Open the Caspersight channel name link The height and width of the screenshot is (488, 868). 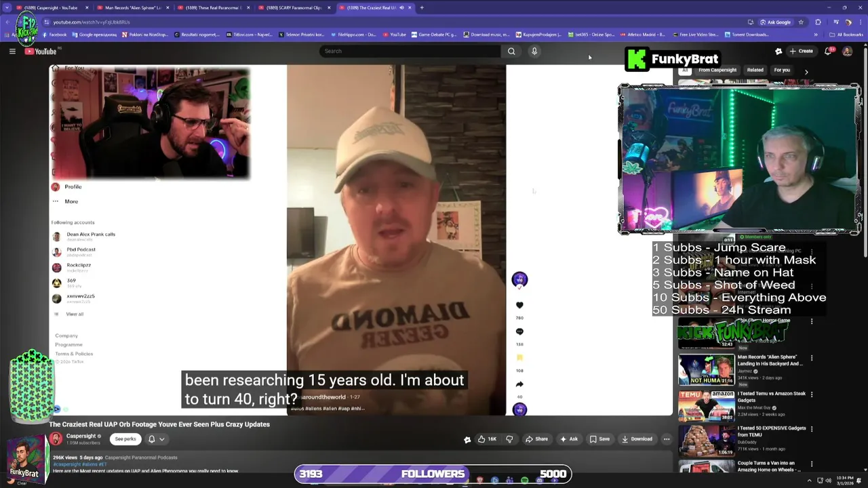tap(81, 436)
